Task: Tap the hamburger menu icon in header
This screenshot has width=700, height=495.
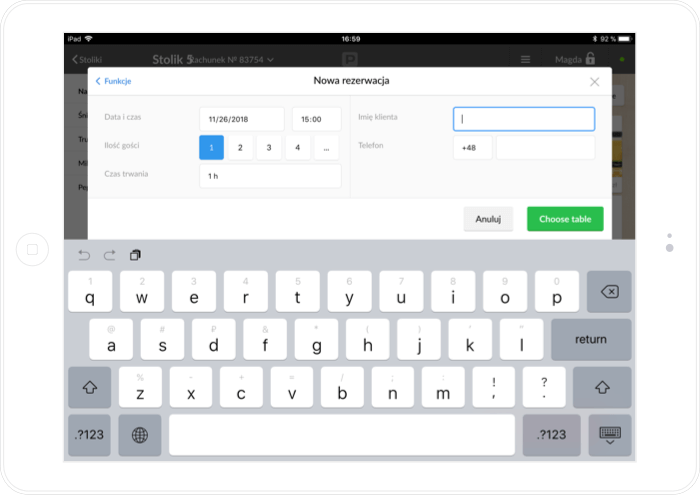Action: point(525,59)
